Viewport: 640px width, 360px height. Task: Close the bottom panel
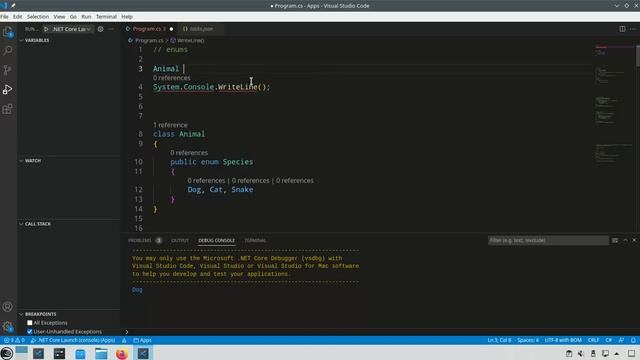(x=634, y=240)
